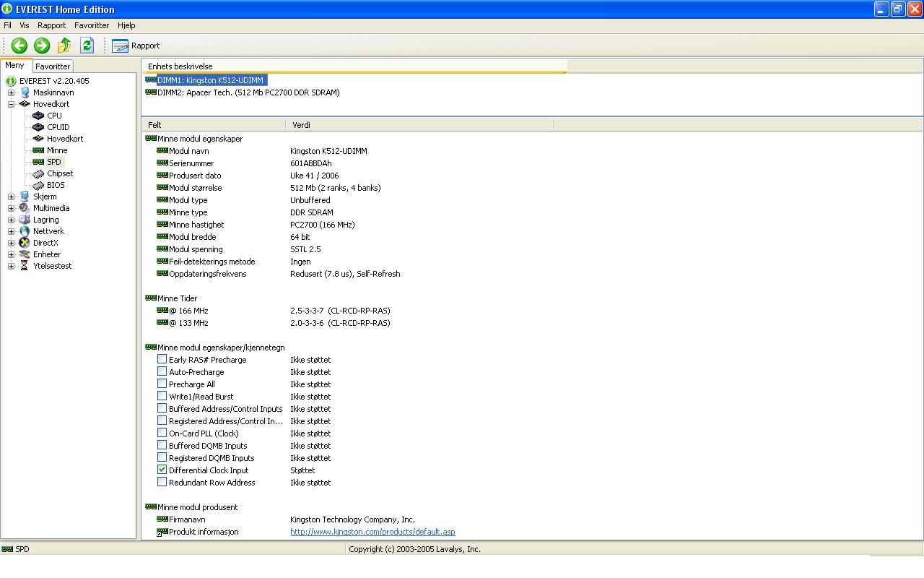Expand the Multimedia tree node

coord(12,208)
